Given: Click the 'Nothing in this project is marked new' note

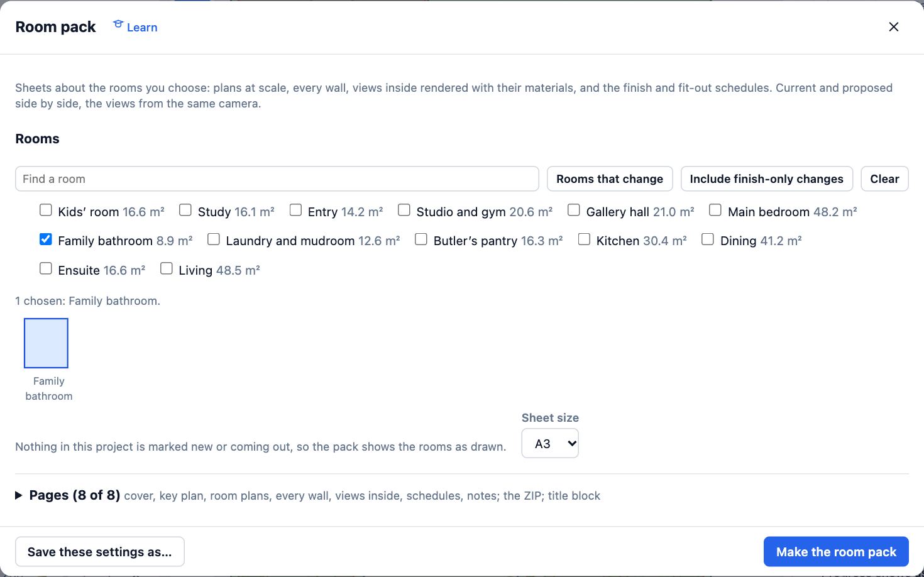Looking at the screenshot, I should (261, 447).
